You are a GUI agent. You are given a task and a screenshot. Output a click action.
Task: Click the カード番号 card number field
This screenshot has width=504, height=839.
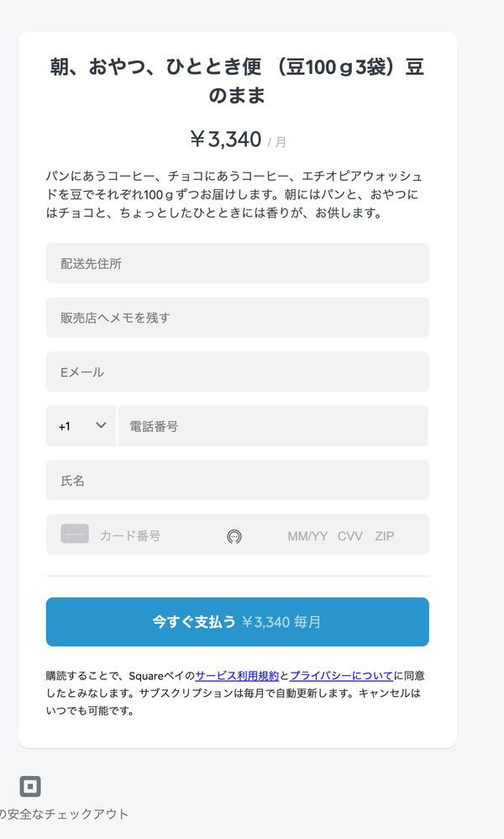(x=151, y=536)
